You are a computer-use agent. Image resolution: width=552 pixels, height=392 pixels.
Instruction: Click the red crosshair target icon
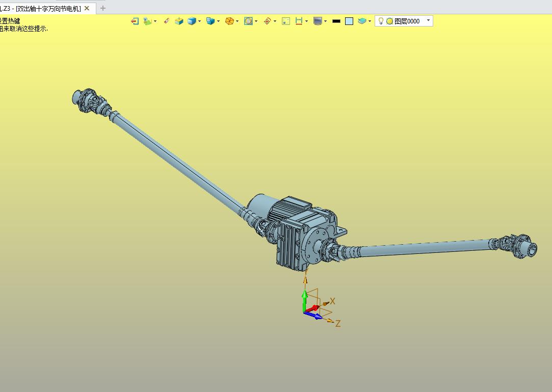[267, 21]
